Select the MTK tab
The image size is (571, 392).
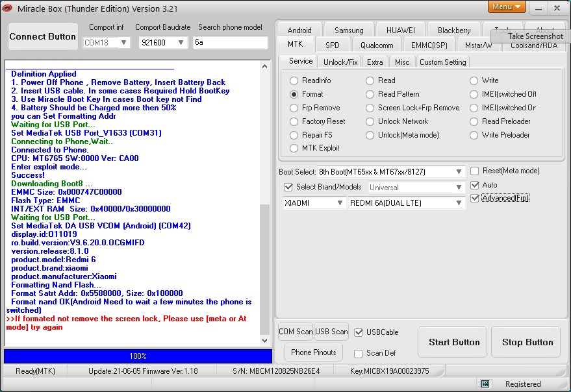coord(295,44)
